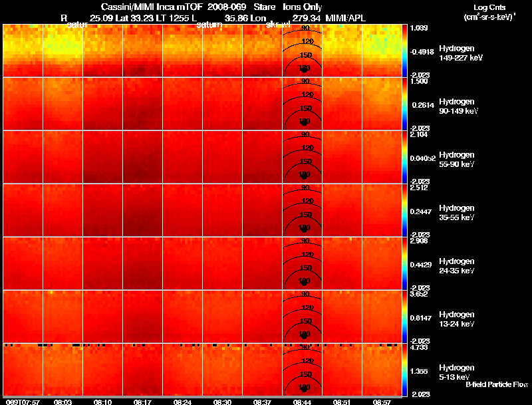Select the '08:44' time axis label
The width and height of the screenshot is (532, 405).
pyautogui.click(x=302, y=402)
